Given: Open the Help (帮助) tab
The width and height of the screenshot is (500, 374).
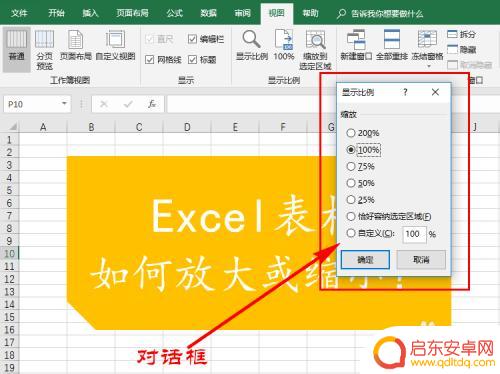Looking at the screenshot, I should [310, 13].
